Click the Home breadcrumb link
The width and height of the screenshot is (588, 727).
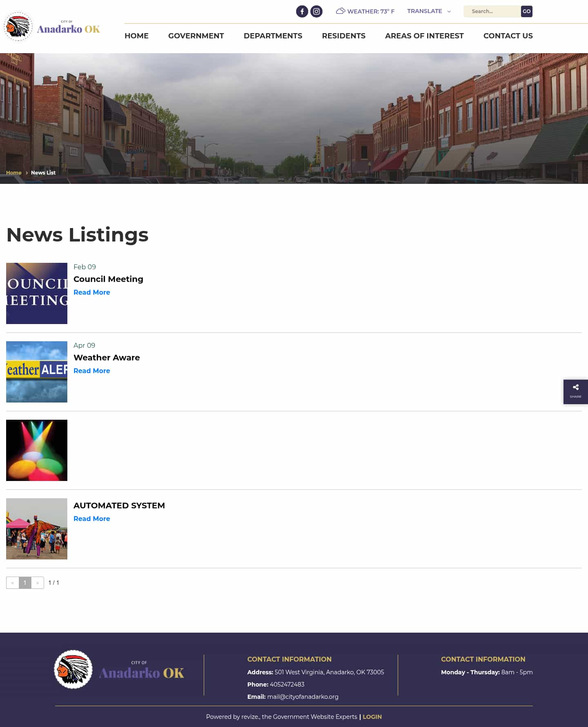(13, 173)
